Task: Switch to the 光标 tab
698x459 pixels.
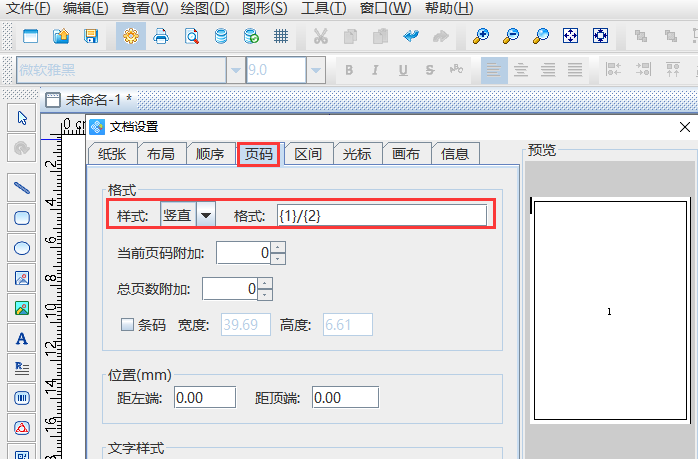Action: tap(357, 154)
